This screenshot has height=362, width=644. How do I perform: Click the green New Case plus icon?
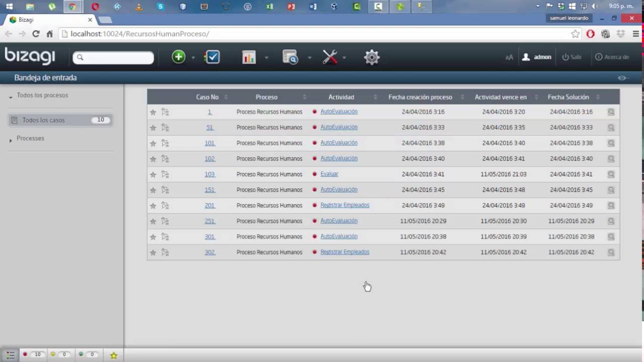tap(179, 57)
